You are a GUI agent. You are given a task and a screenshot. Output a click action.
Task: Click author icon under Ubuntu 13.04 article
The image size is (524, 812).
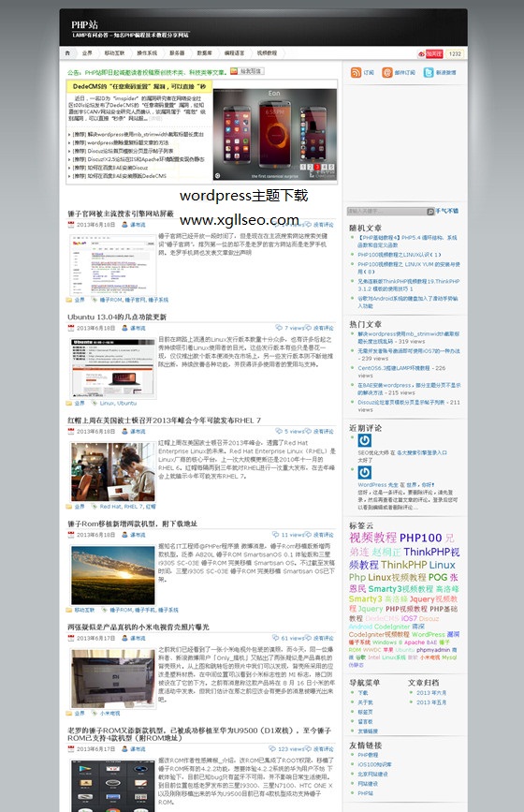[x=124, y=328]
